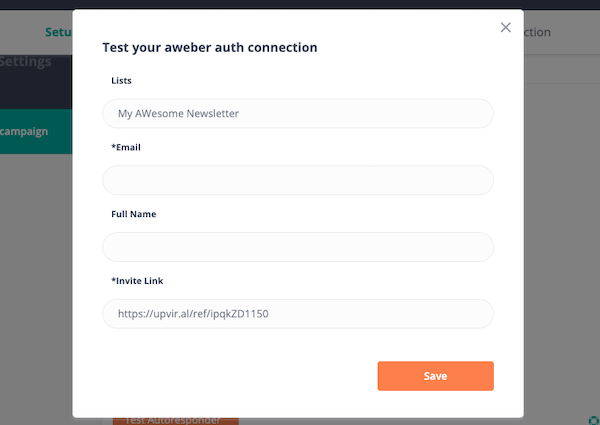
Task: Click into the Full Name field
Action: click(x=298, y=247)
